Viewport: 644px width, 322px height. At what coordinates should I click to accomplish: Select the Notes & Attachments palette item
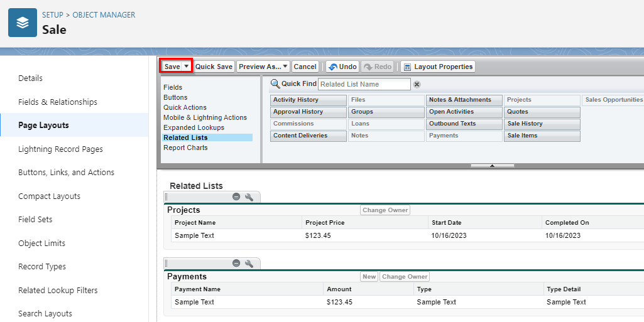(x=464, y=100)
